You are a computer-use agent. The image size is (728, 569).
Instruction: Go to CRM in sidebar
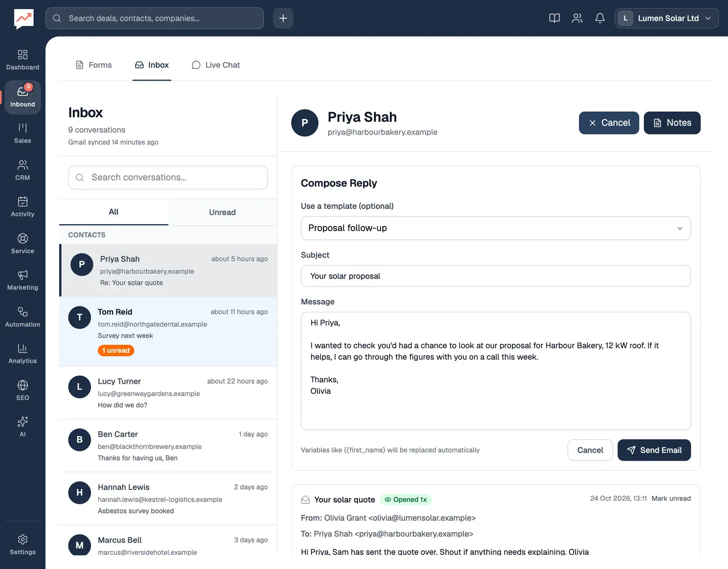22,171
